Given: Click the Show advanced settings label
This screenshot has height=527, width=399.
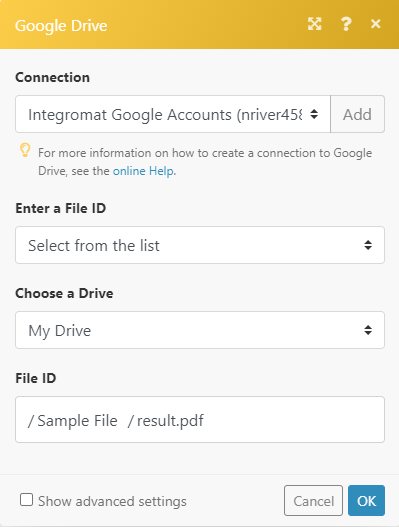Looking at the screenshot, I should pos(112,501).
